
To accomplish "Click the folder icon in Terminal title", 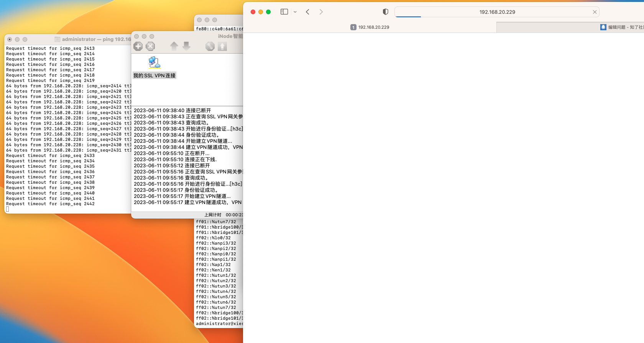I will point(58,39).
